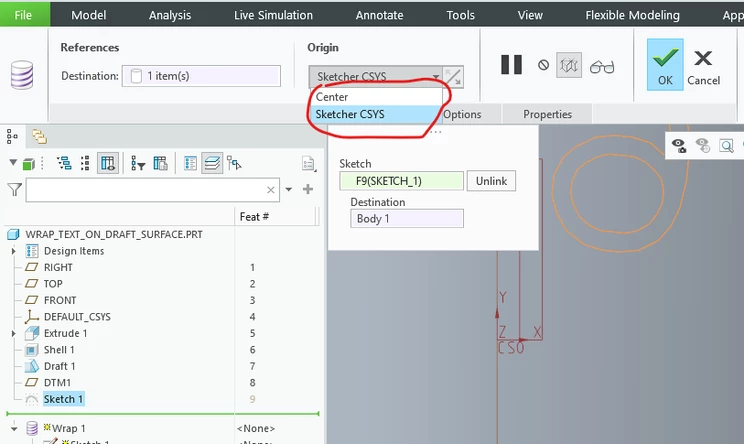The height and width of the screenshot is (444, 744).
Task: Click the Collapse All tree icon
Action: click(85, 163)
